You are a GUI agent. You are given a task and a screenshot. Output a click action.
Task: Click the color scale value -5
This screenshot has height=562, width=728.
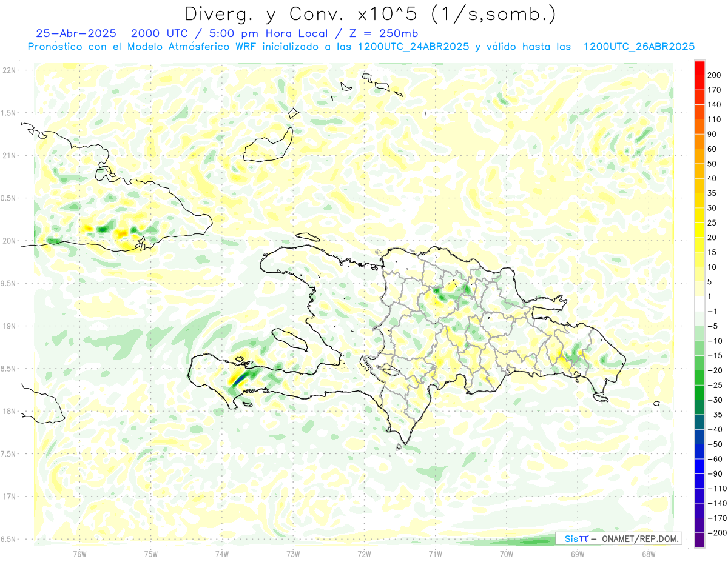click(x=714, y=326)
